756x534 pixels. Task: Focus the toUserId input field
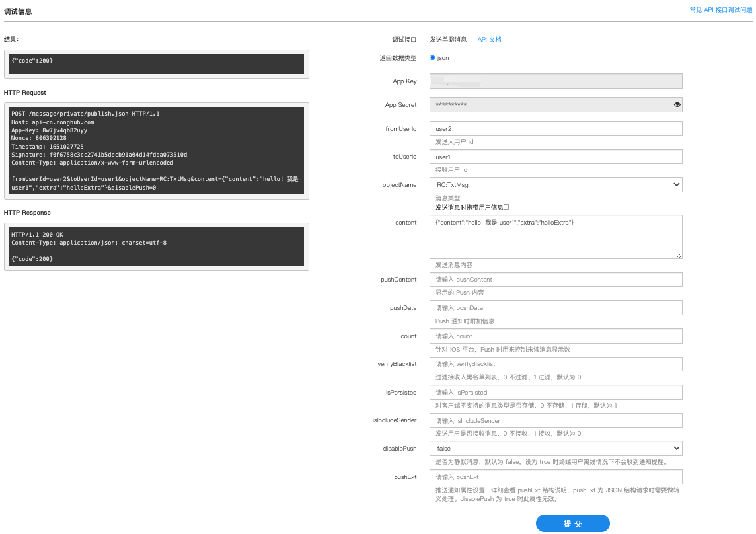point(555,157)
